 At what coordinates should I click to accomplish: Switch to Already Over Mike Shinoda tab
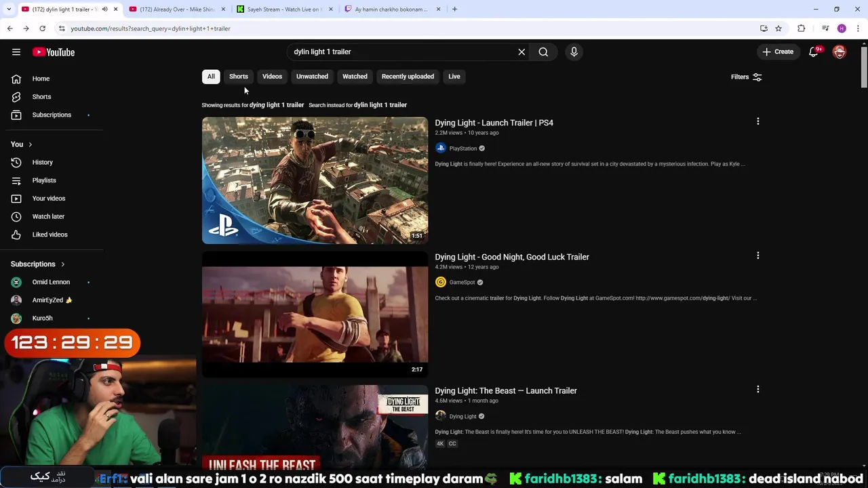point(176,9)
